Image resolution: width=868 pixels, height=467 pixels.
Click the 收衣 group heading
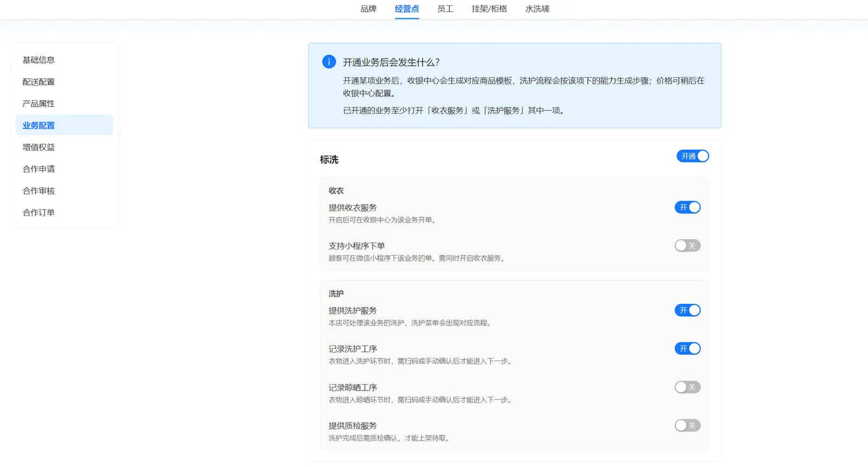[x=336, y=190]
